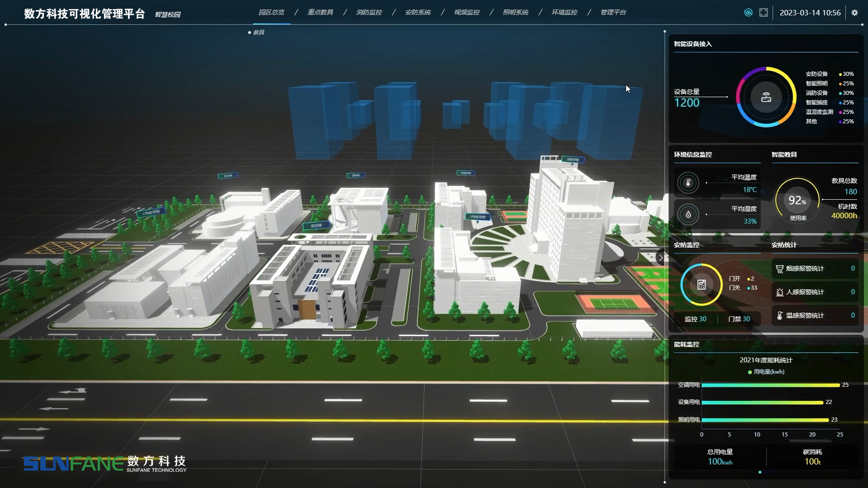
Task: Click the 空调用电 bar in energy chart
Action: [x=771, y=385]
